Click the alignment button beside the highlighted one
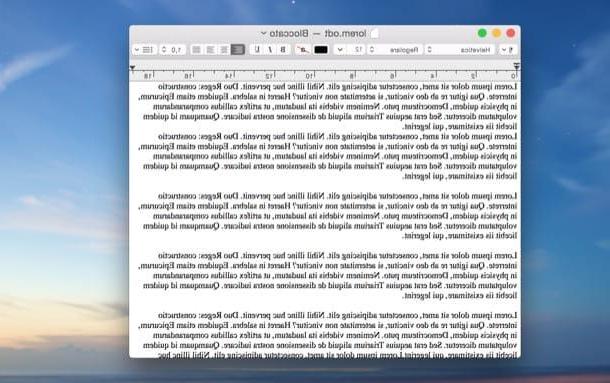 (224, 50)
